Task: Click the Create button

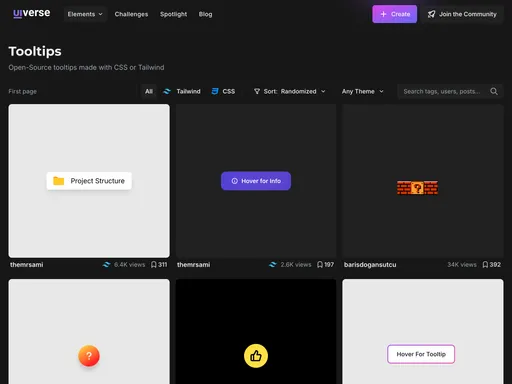Action: pyautogui.click(x=395, y=14)
